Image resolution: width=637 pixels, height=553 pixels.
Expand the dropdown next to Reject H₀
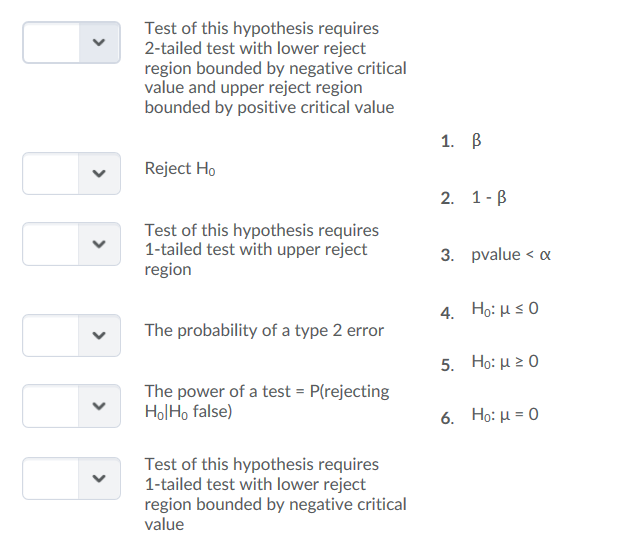[97, 173]
